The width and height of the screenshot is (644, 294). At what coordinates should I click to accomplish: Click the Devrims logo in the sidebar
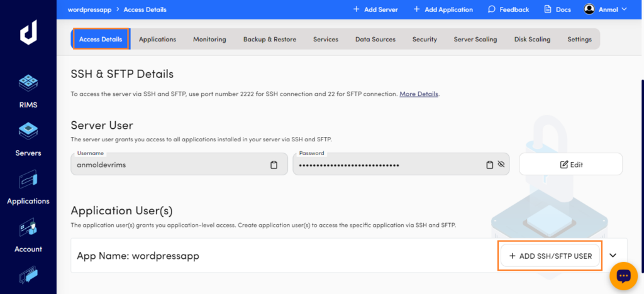(28, 33)
